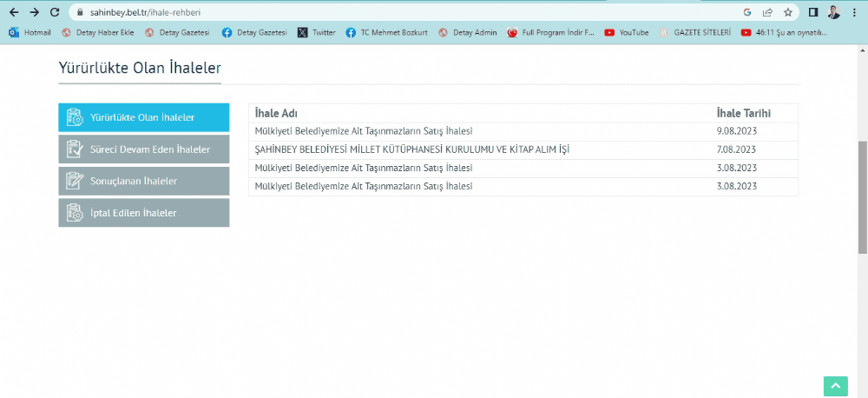Open the MİLLET KÜTÜPHANESİ KURULUMU tender row
868x398 pixels.
(x=523, y=149)
